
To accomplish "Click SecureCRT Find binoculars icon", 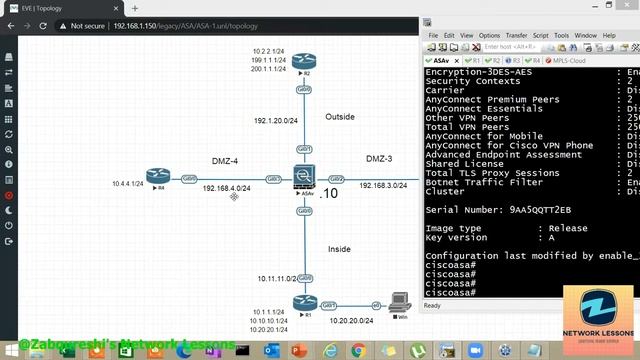I will (x=573, y=48).
